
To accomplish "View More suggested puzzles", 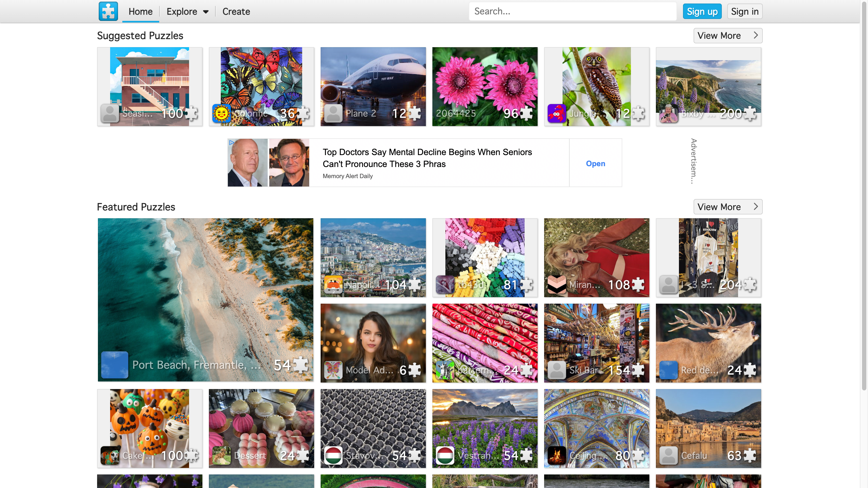I will coord(728,35).
